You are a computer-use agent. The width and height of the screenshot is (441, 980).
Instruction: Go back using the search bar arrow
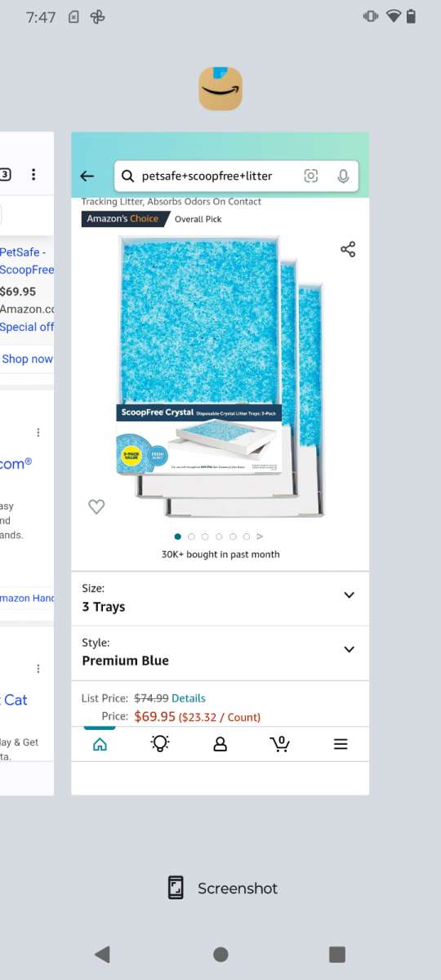click(x=87, y=176)
